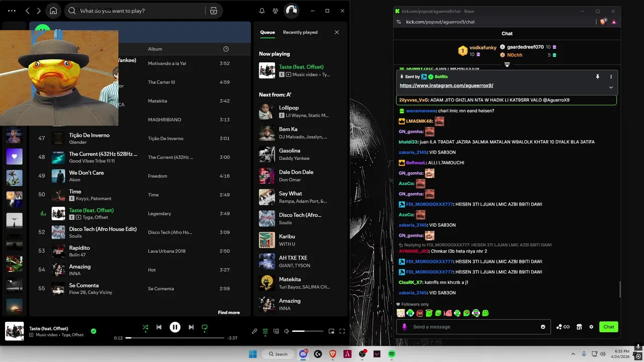Image resolution: width=644 pixels, height=362 pixels.
Task: Open the Spotify miniplayer
Action: 332,331
